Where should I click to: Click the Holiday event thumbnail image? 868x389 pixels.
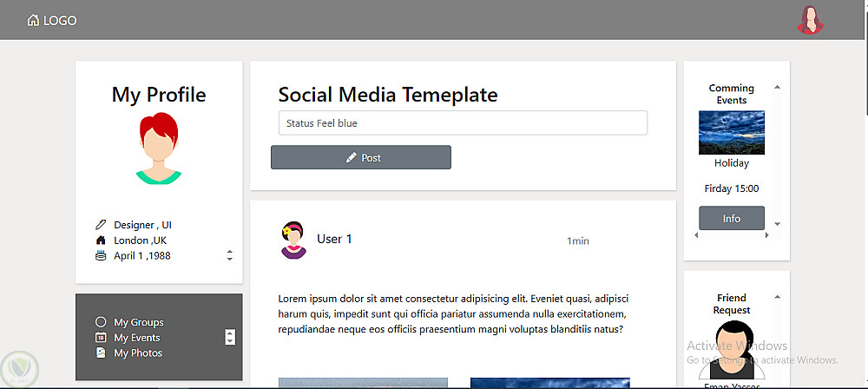pyautogui.click(x=732, y=132)
